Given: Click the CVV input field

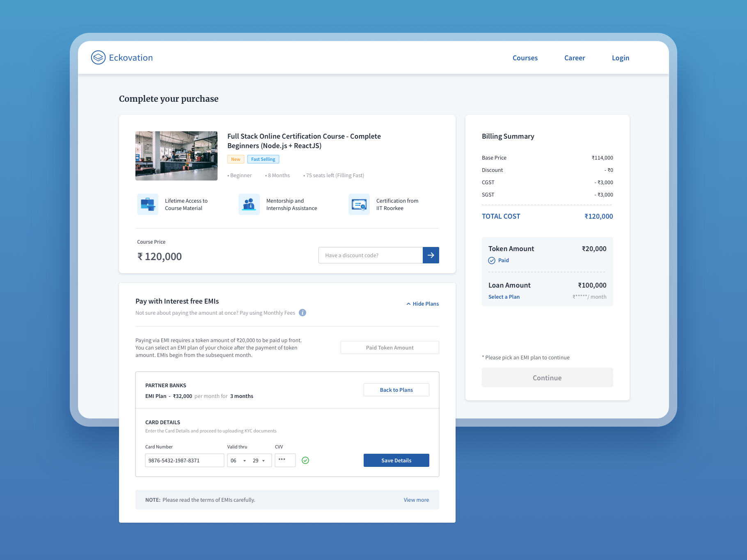Looking at the screenshot, I should (x=285, y=460).
